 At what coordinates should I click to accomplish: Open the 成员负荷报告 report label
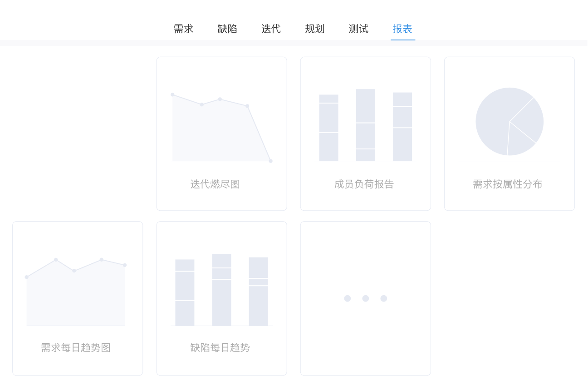364,184
